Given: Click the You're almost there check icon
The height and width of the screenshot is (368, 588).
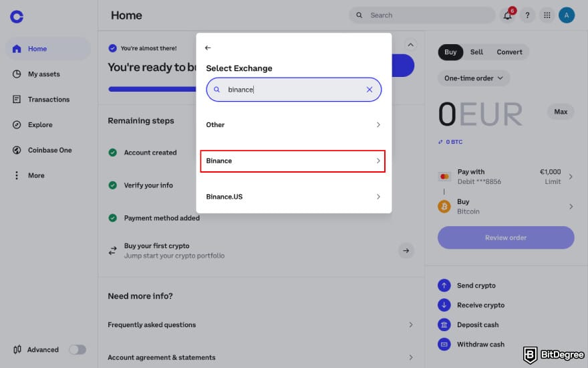Looking at the screenshot, I should pyautogui.click(x=112, y=48).
